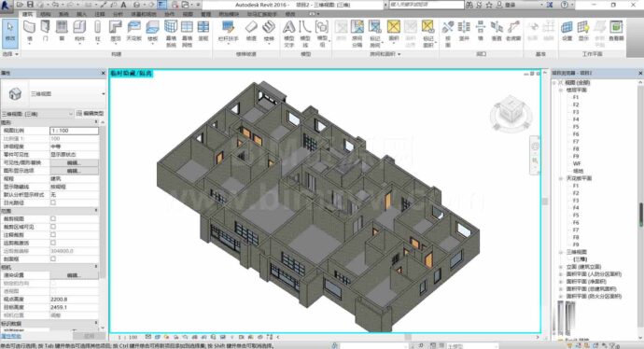Click the Save icon in quick access toolbar
Viewport: 644px width, 349px height.
[31, 5]
